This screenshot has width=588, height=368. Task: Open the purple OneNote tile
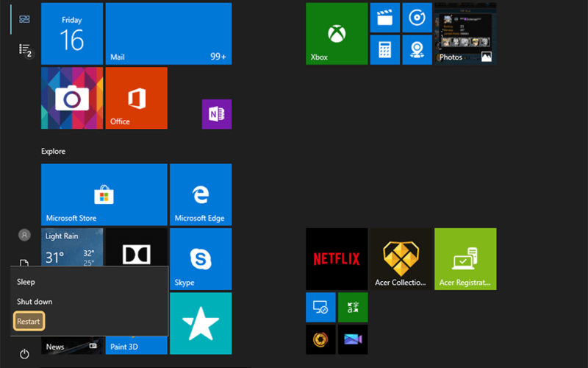tap(217, 114)
